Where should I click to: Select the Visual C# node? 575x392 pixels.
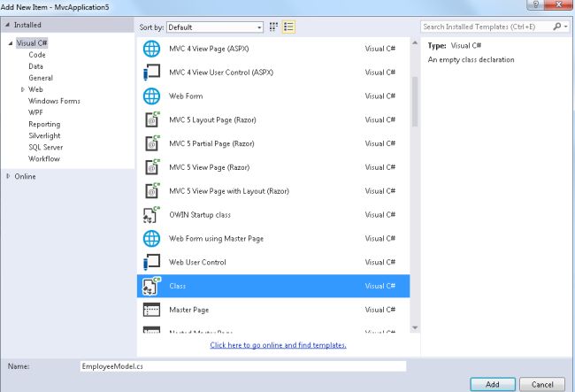(x=32, y=43)
